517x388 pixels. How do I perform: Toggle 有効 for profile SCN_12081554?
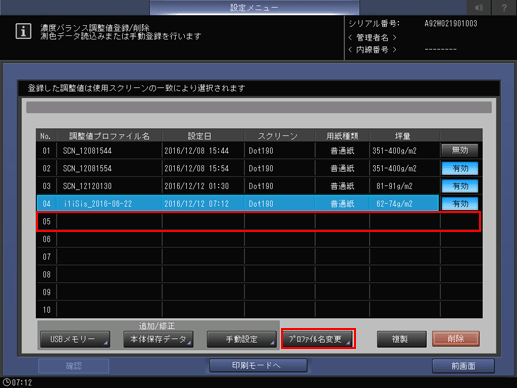coord(460,168)
